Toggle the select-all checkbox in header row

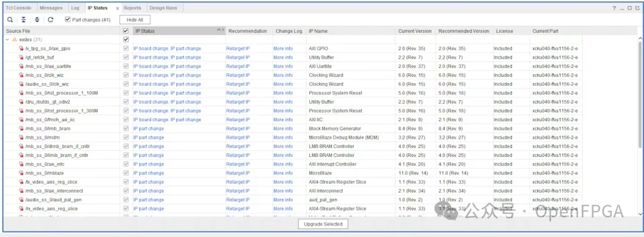coord(126,31)
